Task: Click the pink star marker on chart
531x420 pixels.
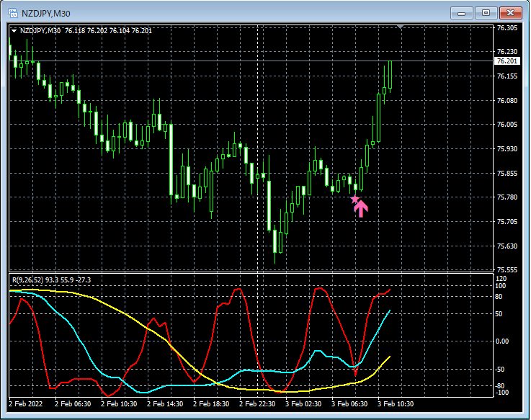Action: tap(354, 199)
